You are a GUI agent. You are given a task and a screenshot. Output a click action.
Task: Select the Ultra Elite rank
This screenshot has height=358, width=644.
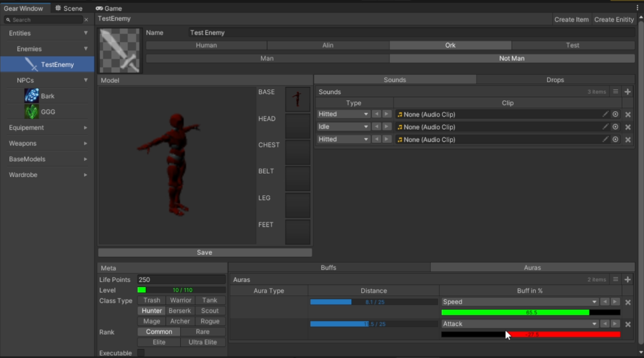[x=202, y=342]
